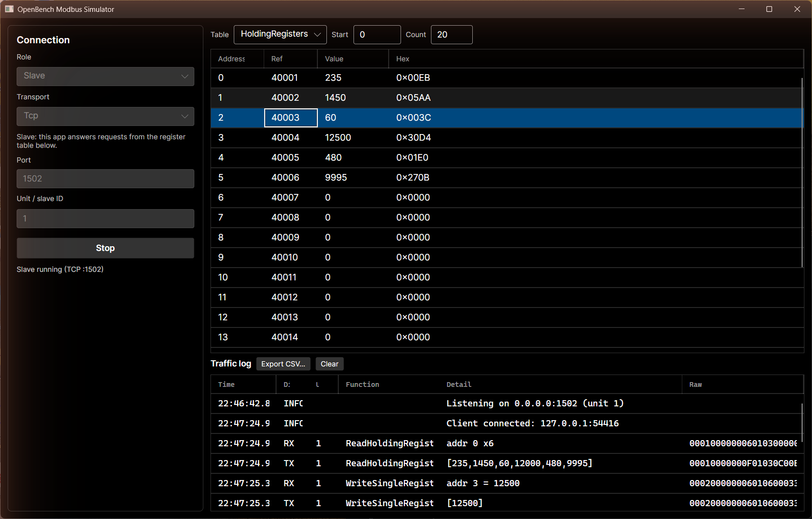Select address cell 13 in register table
This screenshot has width=812, height=519.
(x=237, y=337)
